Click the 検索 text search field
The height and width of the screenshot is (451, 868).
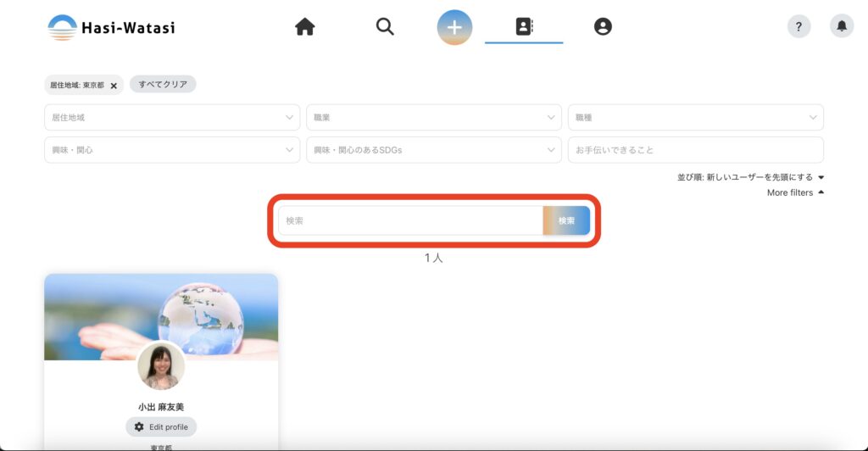(x=410, y=221)
